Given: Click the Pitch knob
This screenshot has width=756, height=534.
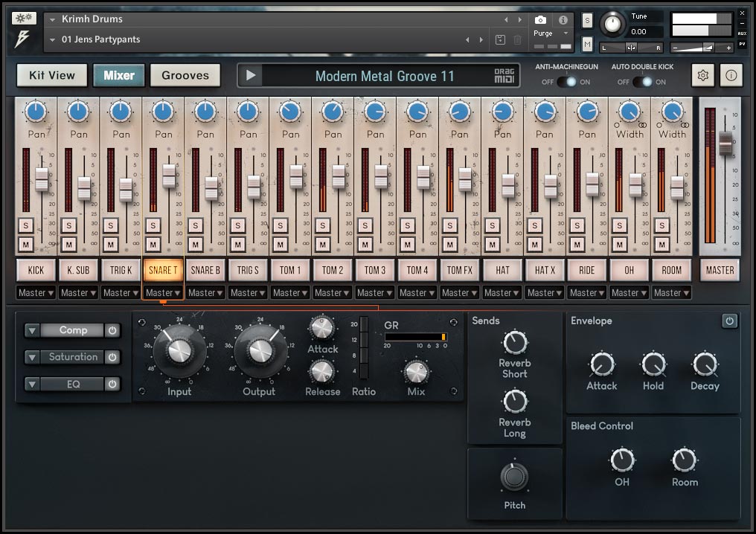Looking at the screenshot, I should [x=514, y=477].
